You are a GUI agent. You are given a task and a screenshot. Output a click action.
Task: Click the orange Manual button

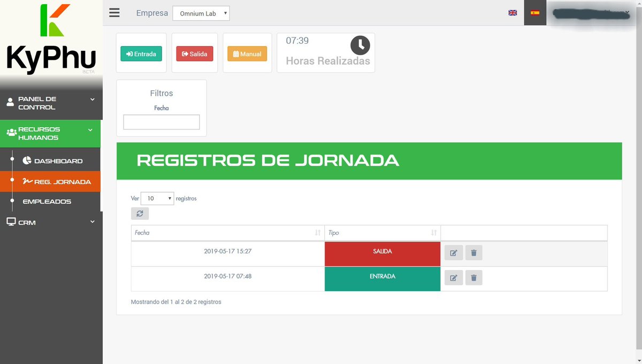click(x=247, y=54)
